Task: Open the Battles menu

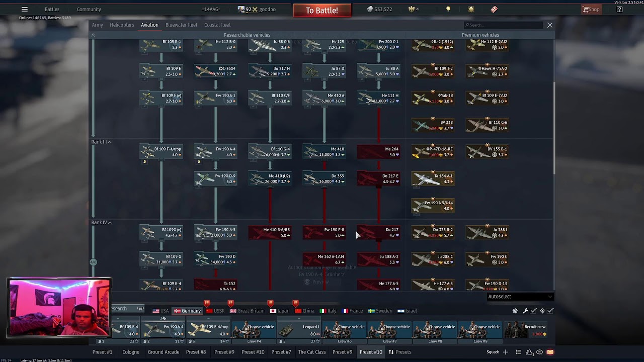Action: tap(52, 9)
